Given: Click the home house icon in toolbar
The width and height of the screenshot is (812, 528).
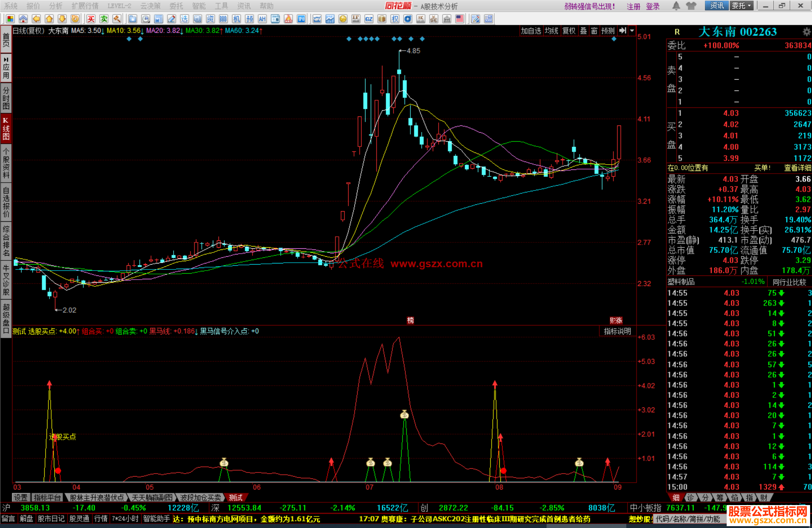Looking at the screenshot, I should coord(23,19).
